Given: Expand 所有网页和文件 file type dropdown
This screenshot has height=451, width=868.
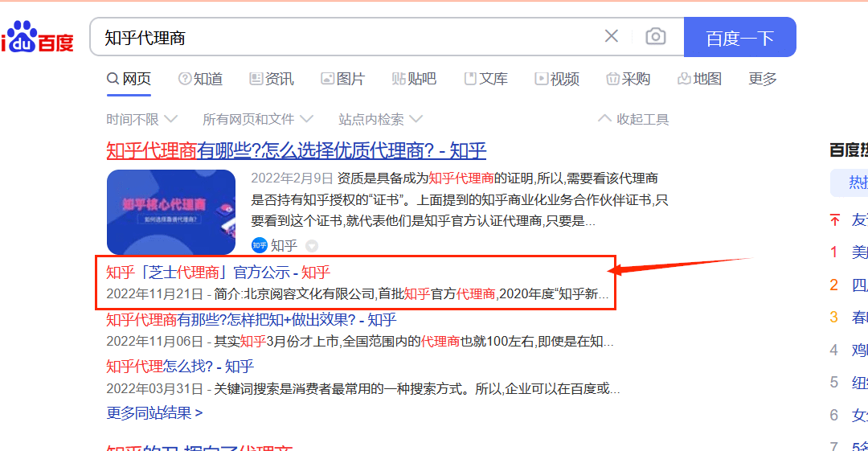Looking at the screenshot, I should coord(257,119).
